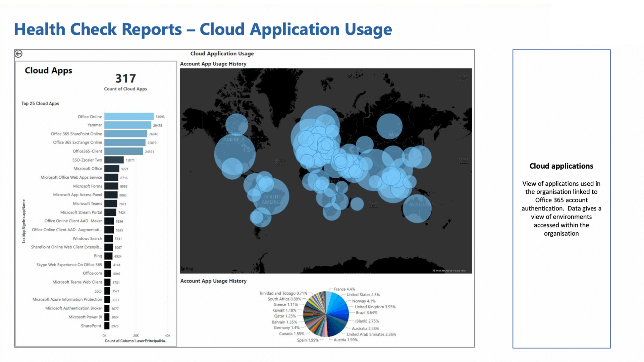
Task: Select the Office365-Client row label
Action: click(87, 151)
